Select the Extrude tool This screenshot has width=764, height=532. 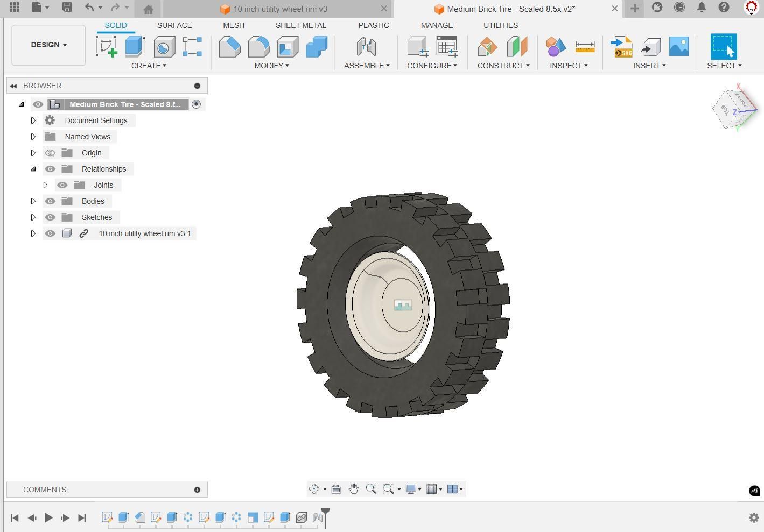[135, 47]
